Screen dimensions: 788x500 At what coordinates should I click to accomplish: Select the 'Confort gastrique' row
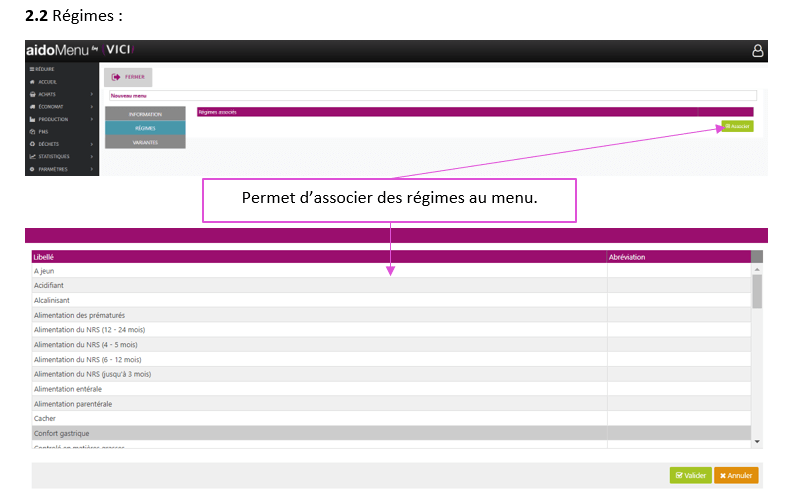(391, 433)
